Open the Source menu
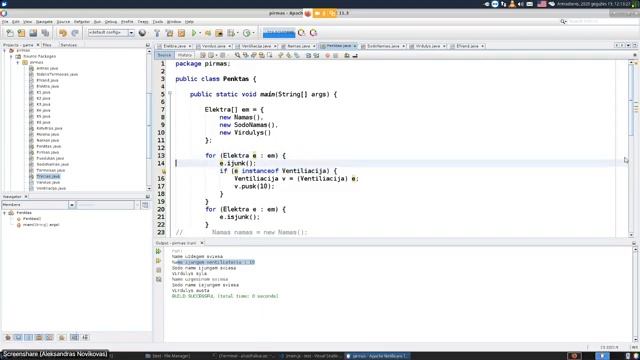Viewport: 640px width, 360px height. [63, 22]
